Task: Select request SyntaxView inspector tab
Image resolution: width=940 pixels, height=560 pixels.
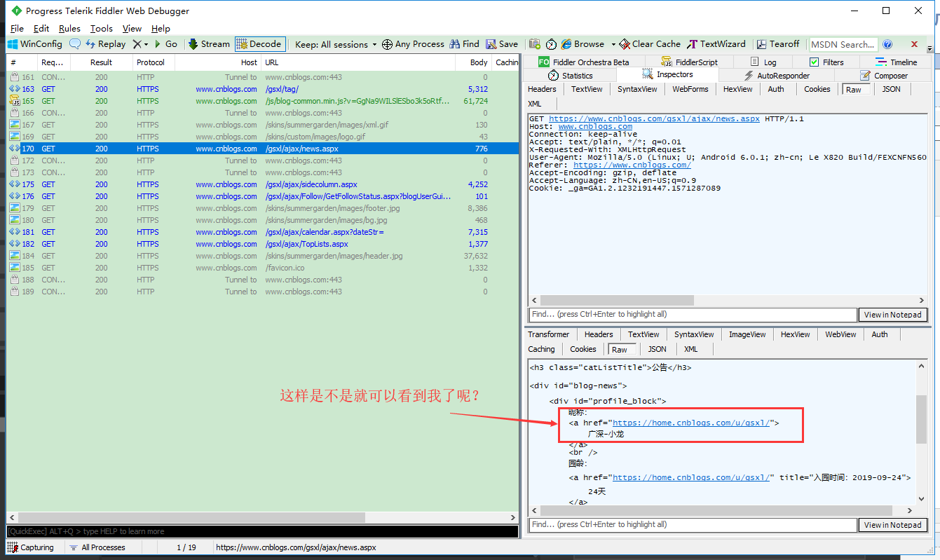Action: coord(637,89)
